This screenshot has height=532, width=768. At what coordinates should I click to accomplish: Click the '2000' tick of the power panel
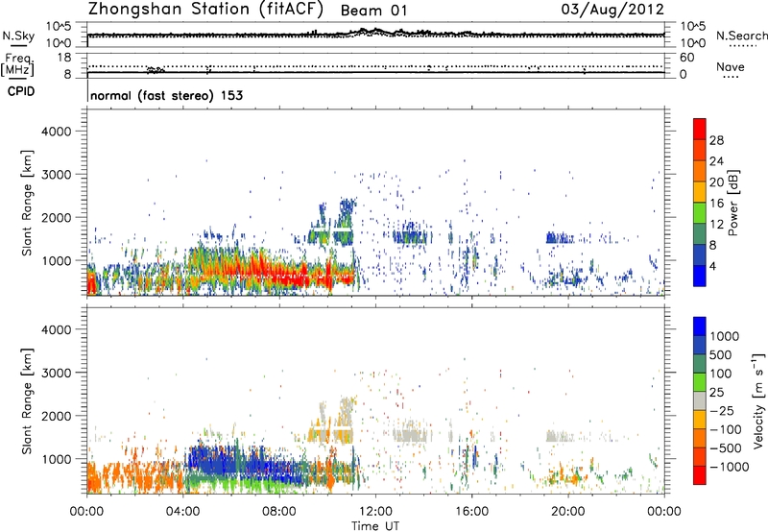[x=57, y=217]
